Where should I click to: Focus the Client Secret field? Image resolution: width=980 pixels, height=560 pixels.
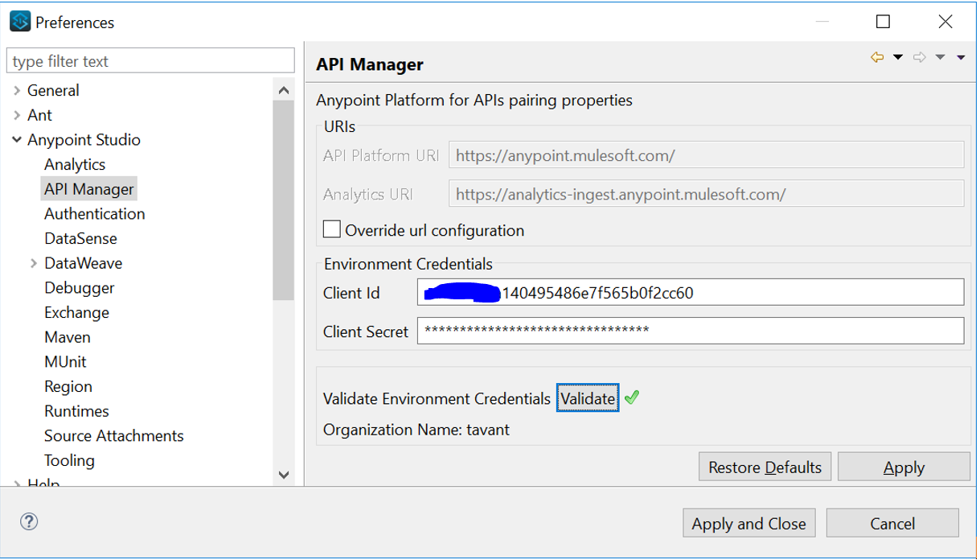pyautogui.click(x=690, y=331)
